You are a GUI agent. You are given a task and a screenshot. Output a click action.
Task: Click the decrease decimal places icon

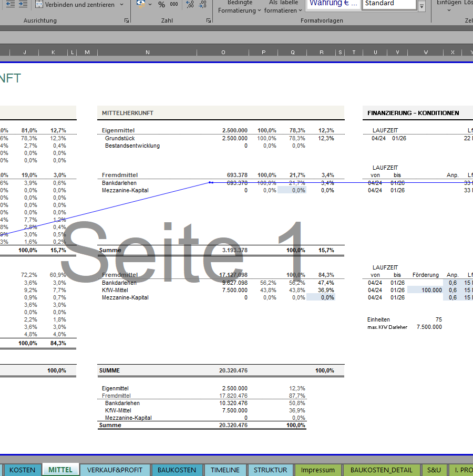point(202,5)
